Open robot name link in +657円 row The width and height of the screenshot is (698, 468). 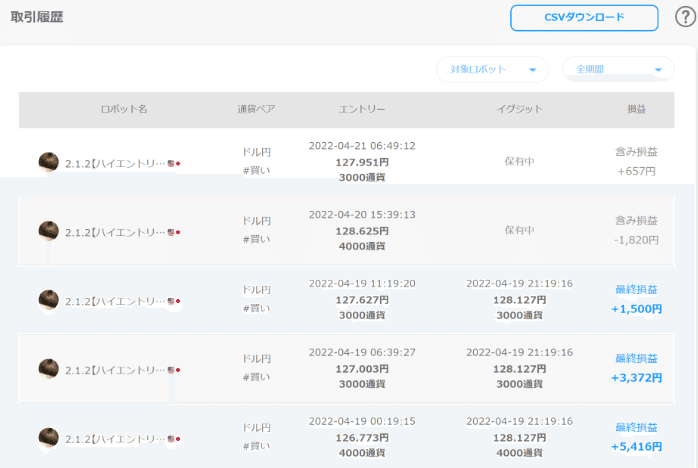[x=115, y=164]
